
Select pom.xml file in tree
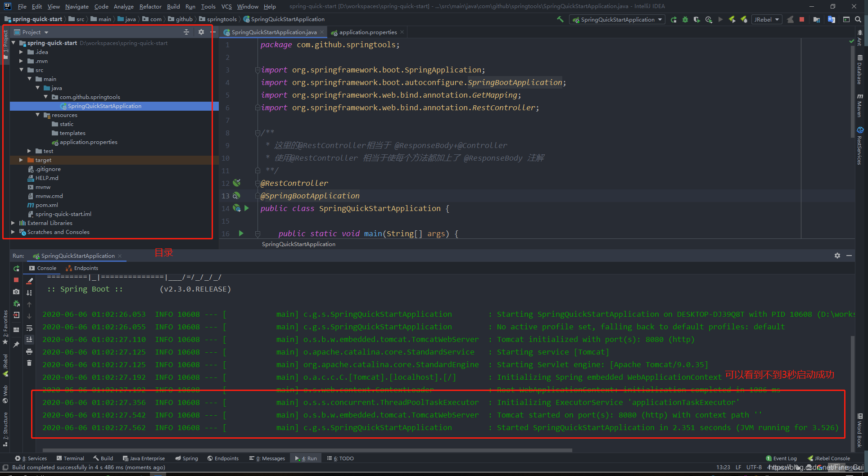point(43,205)
